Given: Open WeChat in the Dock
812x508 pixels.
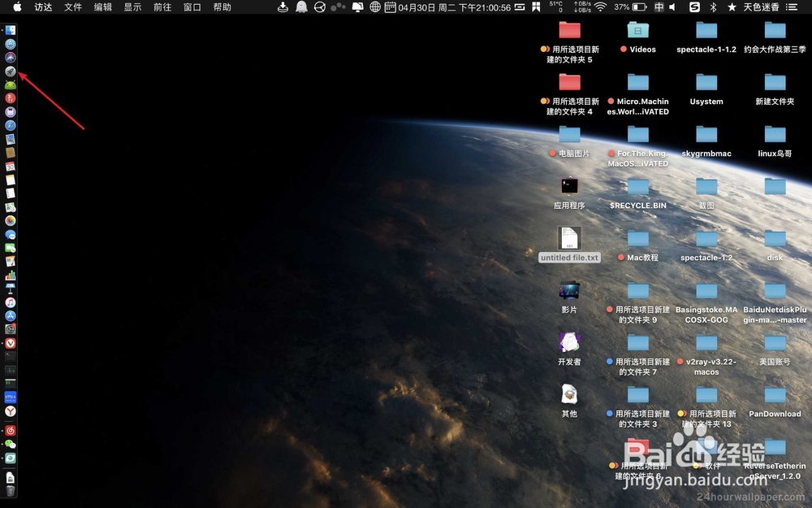Looking at the screenshot, I should (x=11, y=445).
